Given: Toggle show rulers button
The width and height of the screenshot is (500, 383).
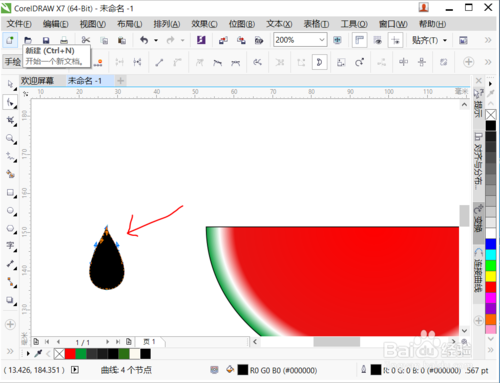Looking at the screenshot, I should (x=359, y=40).
